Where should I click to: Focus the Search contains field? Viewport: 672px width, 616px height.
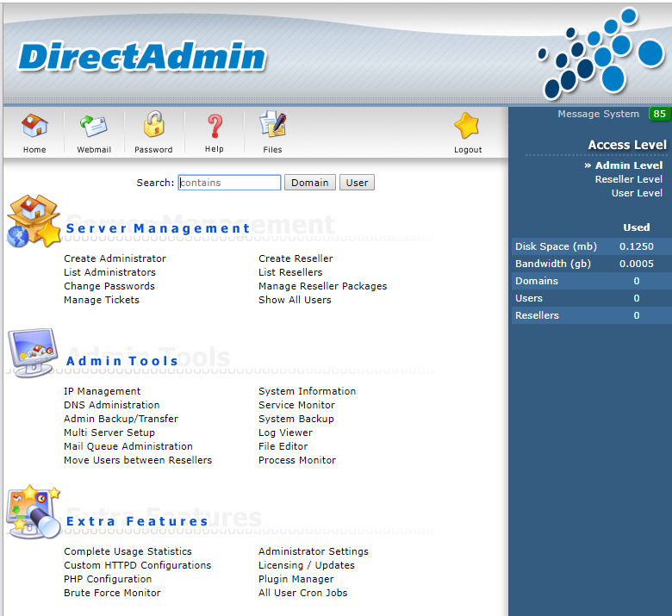[229, 183]
